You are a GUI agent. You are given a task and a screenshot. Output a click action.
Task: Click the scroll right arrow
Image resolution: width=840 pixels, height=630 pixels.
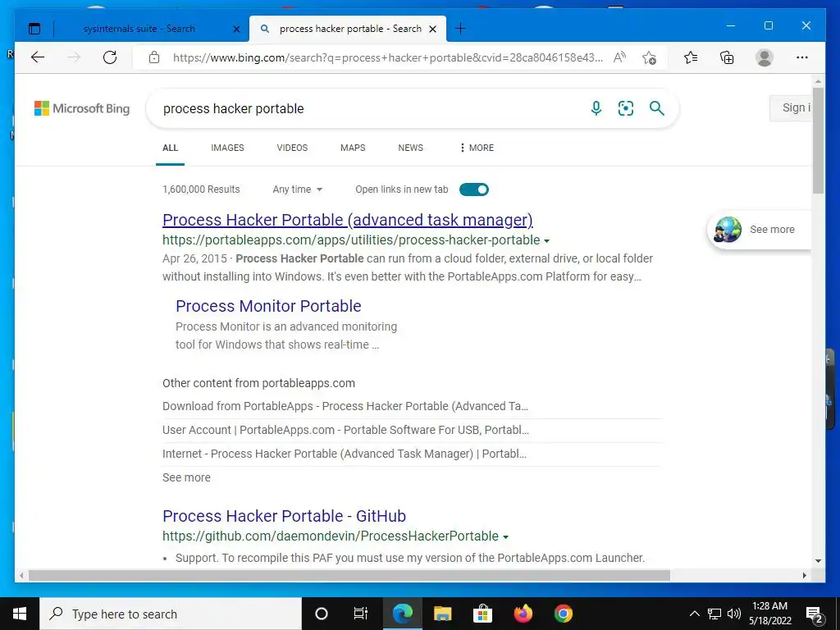(804, 575)
